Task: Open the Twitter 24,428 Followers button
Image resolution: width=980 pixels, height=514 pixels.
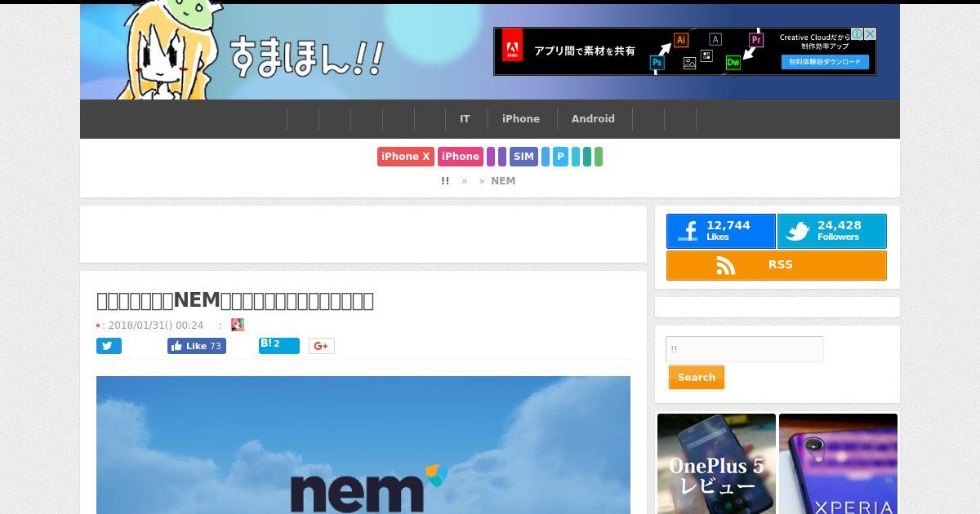Action: (x=831, y=231)
